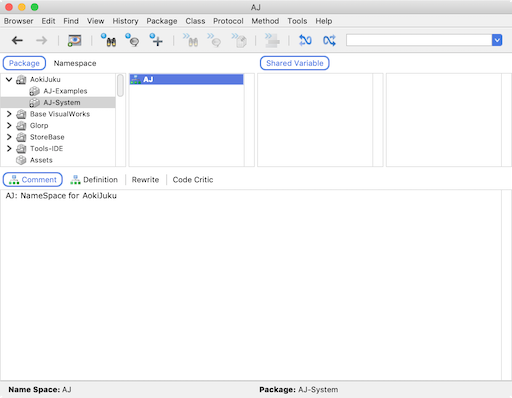The height and width of the screenshot is (398, 512).
Task: Open the Protocol menu
Action: pos(228,21)
